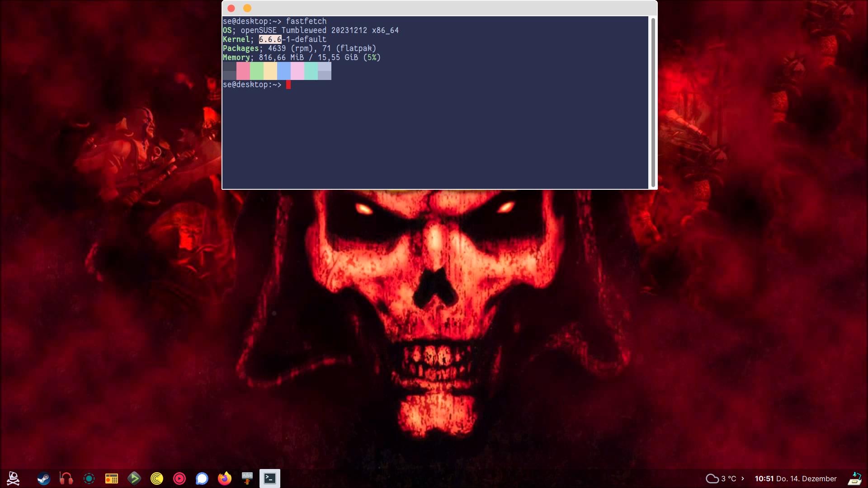Click the pink color block in terminal
Screen dimensions: 868x488
pyautogui.click(x=243, y=71)
